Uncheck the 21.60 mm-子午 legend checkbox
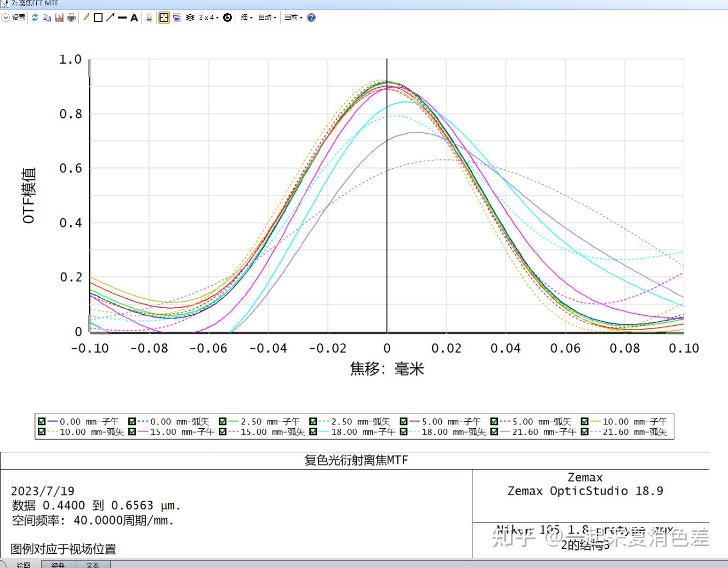Screen dimensions: 728x568 click(x=494, y=432)
